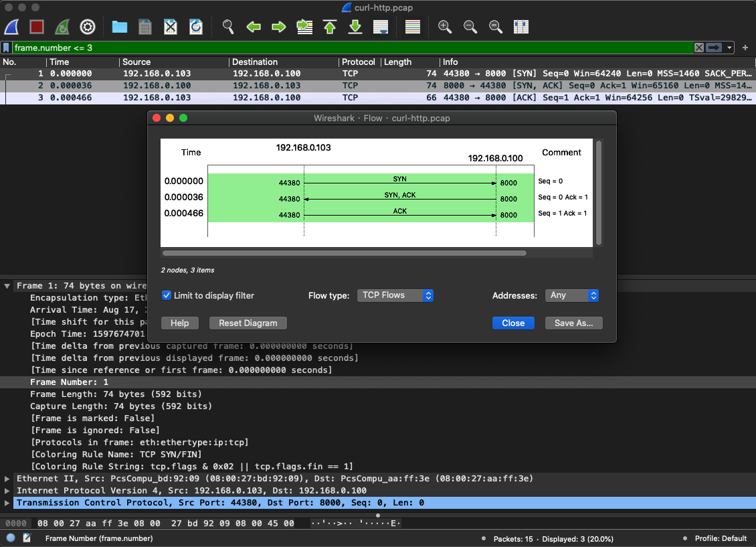Uncheck Limit to display filter checkbox

167,295
